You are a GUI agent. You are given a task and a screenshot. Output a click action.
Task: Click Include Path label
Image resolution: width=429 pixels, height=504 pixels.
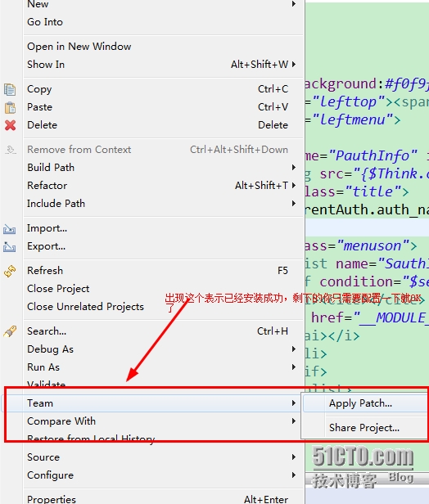pyautogui.click(x=56, y=204)
